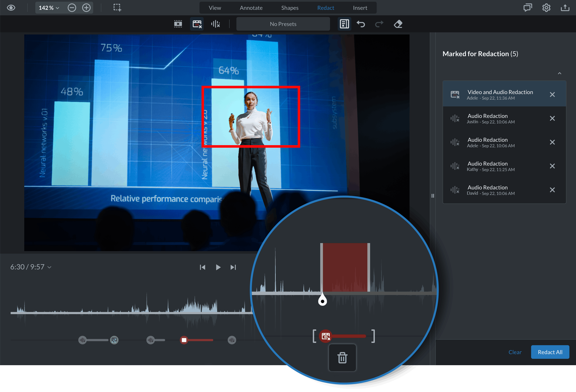The width and height of the screenshot is (576, 392).
Task: Select David's Audio Redaction entry
Action: point(504,190)
